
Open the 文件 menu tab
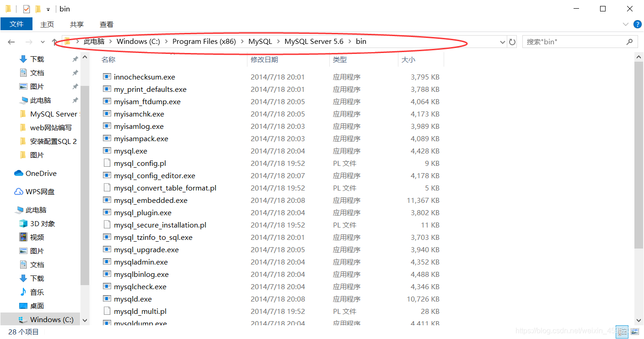coord(16,24)
